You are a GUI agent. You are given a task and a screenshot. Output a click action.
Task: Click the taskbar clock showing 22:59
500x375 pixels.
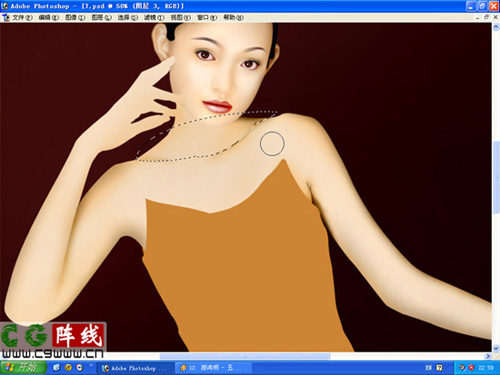tap(486, 368)
